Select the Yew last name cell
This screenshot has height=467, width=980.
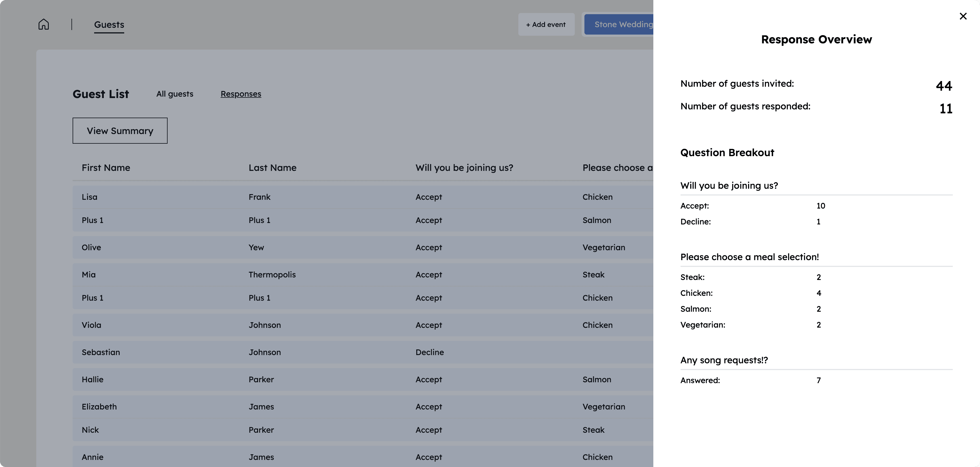point(256,247)
